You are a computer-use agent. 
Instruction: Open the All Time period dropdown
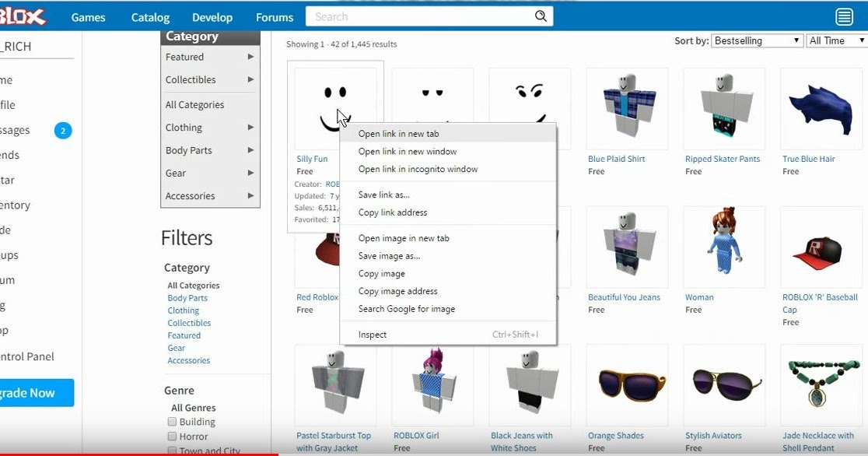point(836,40)
